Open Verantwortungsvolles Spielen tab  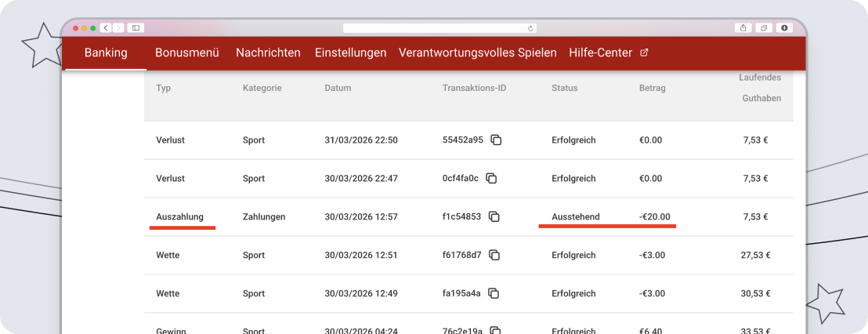click(478, 53)
